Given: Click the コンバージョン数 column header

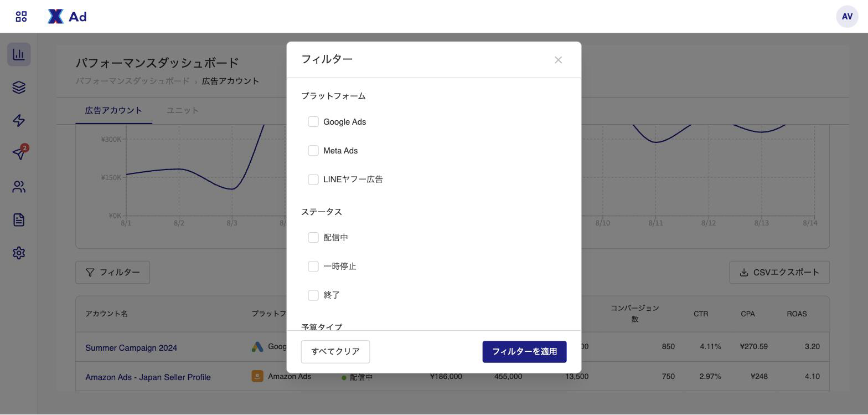Looking at the screenshot, I should pyautogui.click(x=635, y=314).
